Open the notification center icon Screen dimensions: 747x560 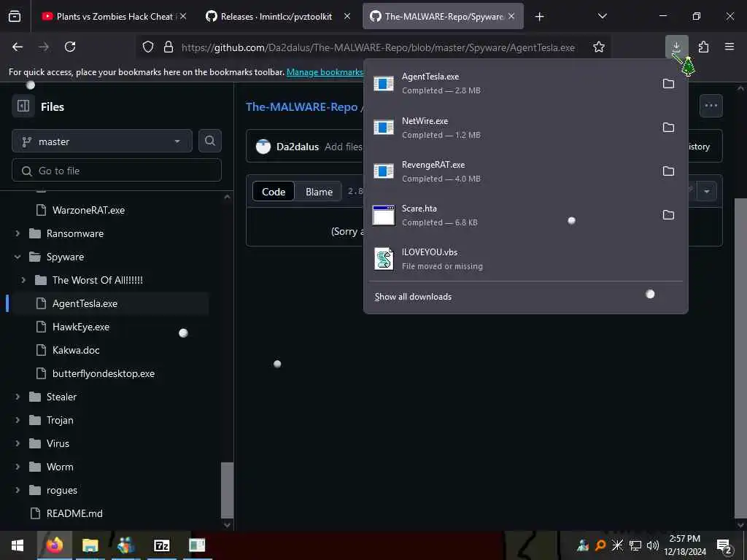click(724, 545)
